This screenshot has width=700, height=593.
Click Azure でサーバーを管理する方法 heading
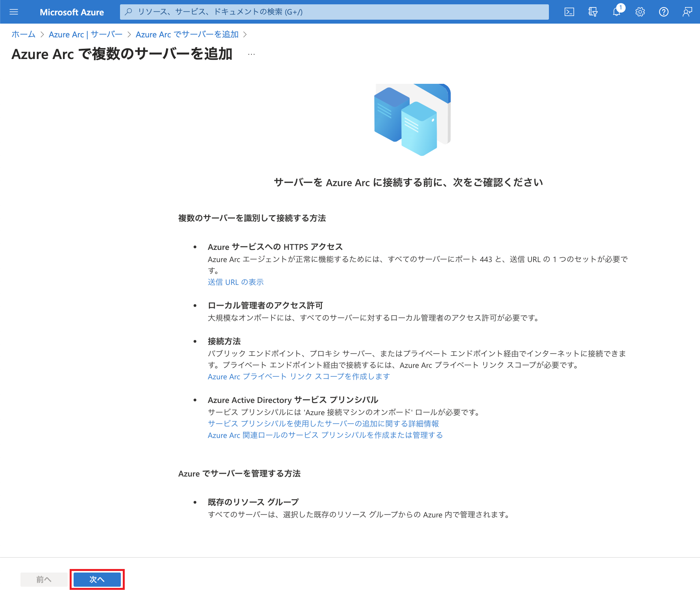[x=239, y=473]
